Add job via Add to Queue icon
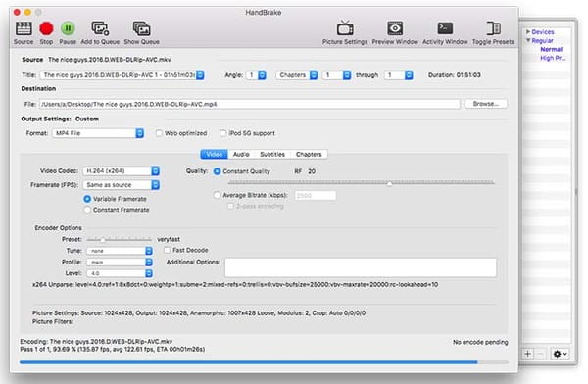 coord(100,28)
